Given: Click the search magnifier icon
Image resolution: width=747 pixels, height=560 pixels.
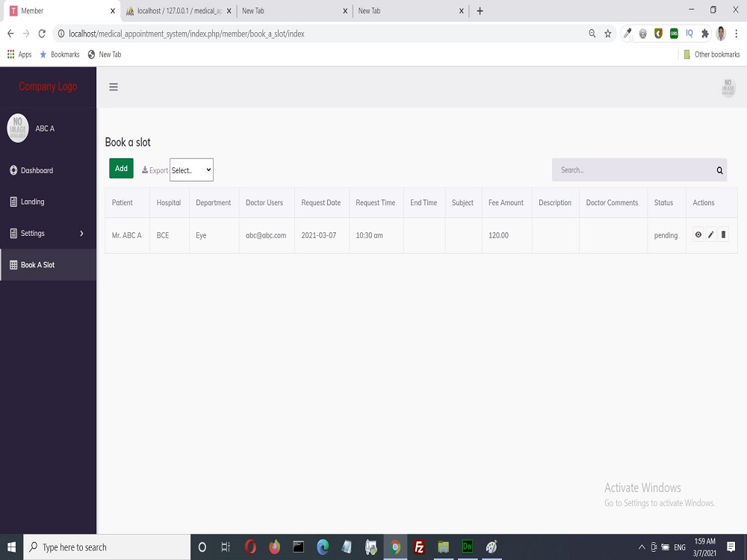Looking at the screenshot, I should pos(719,170).
